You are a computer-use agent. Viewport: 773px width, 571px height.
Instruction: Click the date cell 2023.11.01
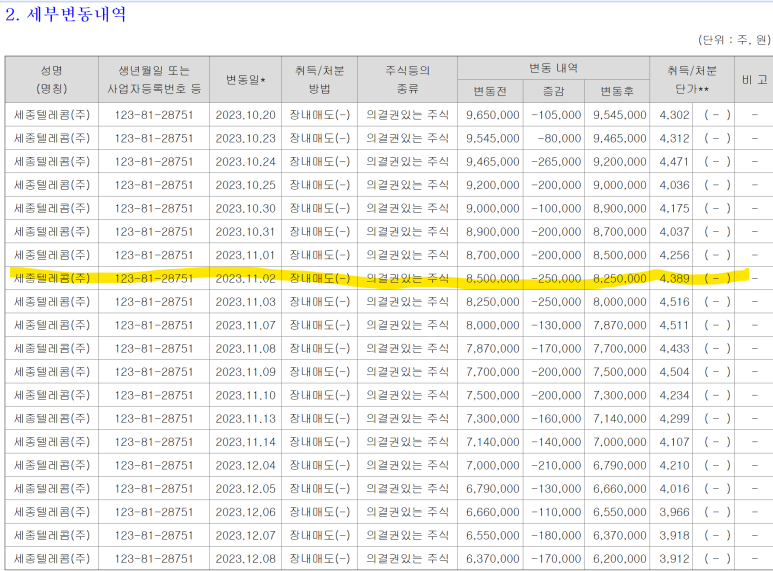pos(246,255)
